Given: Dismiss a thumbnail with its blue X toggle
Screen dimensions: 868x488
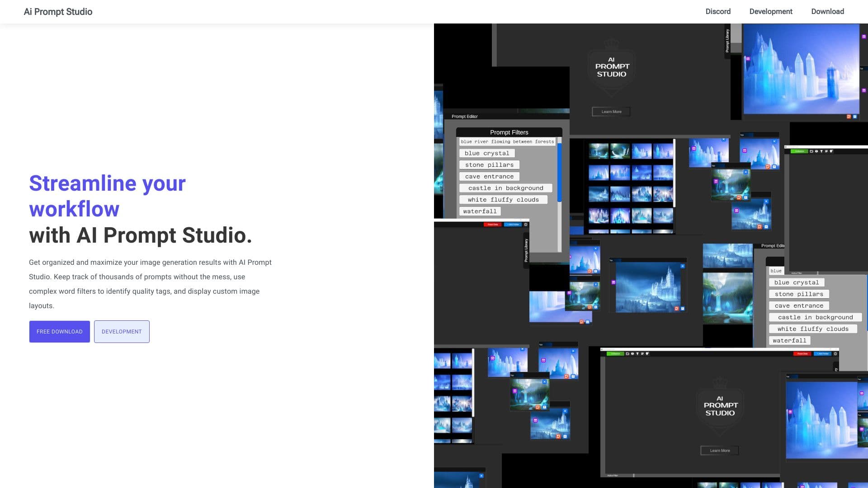Looking at the screenshot, I should coord(683,266).
